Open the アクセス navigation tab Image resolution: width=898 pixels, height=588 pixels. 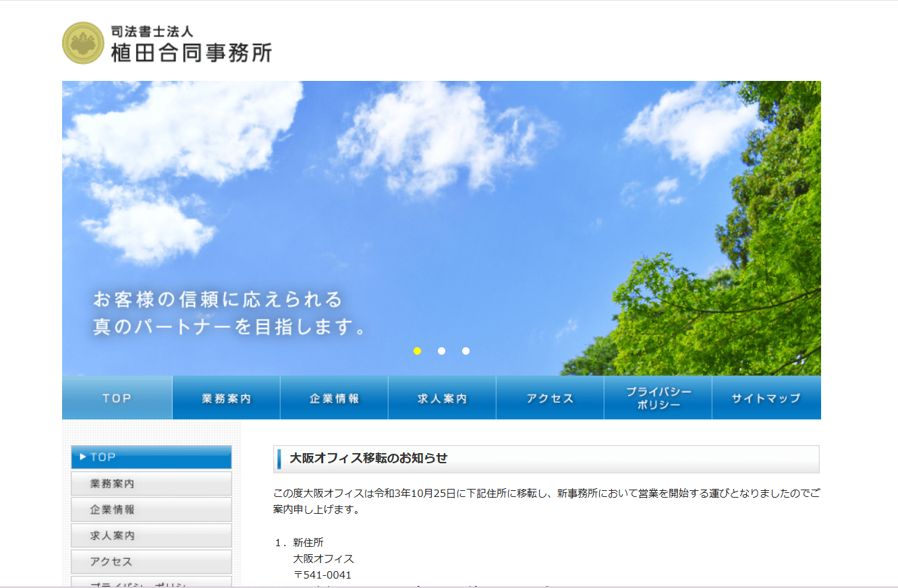pyautogui.click(x=549, y=398)
